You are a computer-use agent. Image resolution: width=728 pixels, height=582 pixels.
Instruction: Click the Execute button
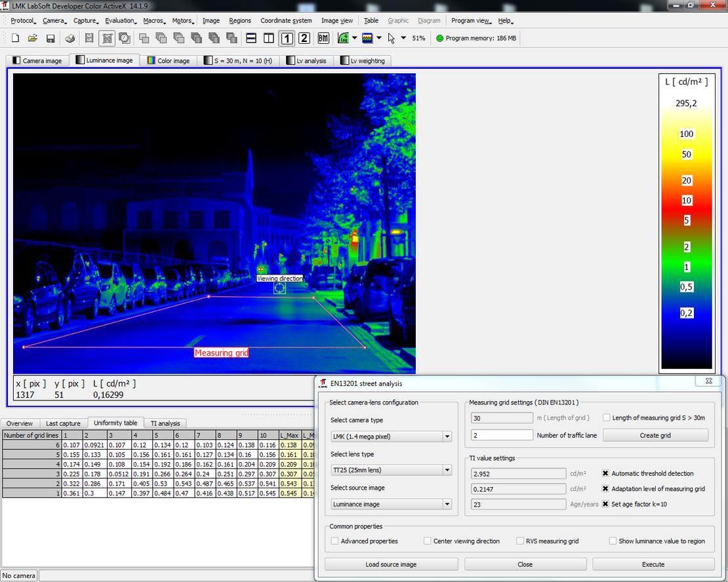653,564
